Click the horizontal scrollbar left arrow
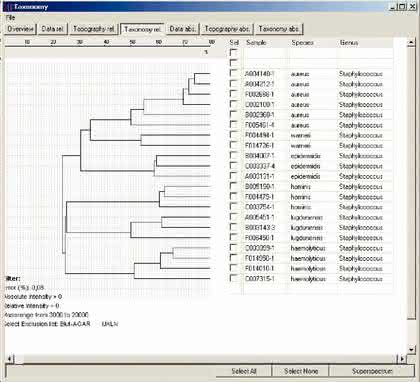420x382 pixels. pos(10,359)
